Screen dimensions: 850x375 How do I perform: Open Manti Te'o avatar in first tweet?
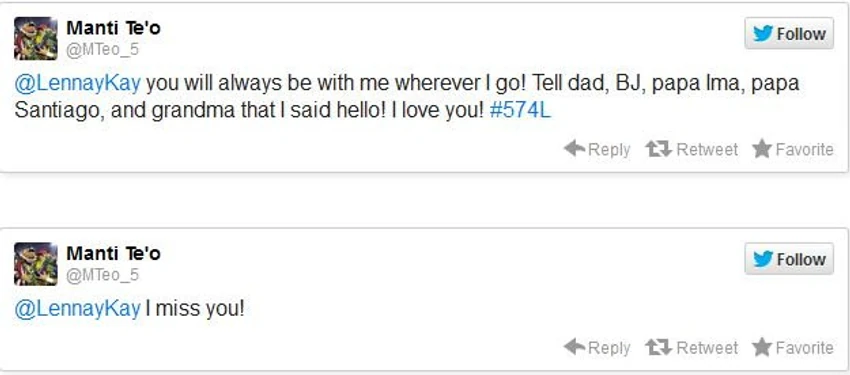[36, 38]
